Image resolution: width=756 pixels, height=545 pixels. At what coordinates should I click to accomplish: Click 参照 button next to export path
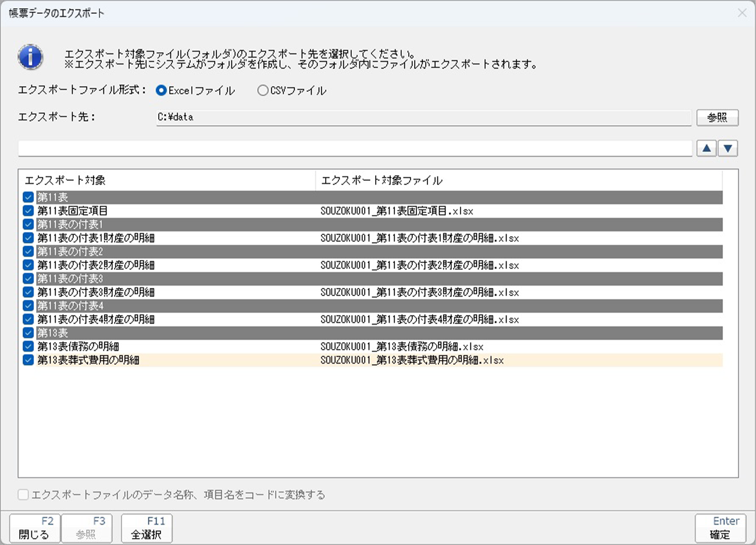pyautogui.click(x=717, y=117)
